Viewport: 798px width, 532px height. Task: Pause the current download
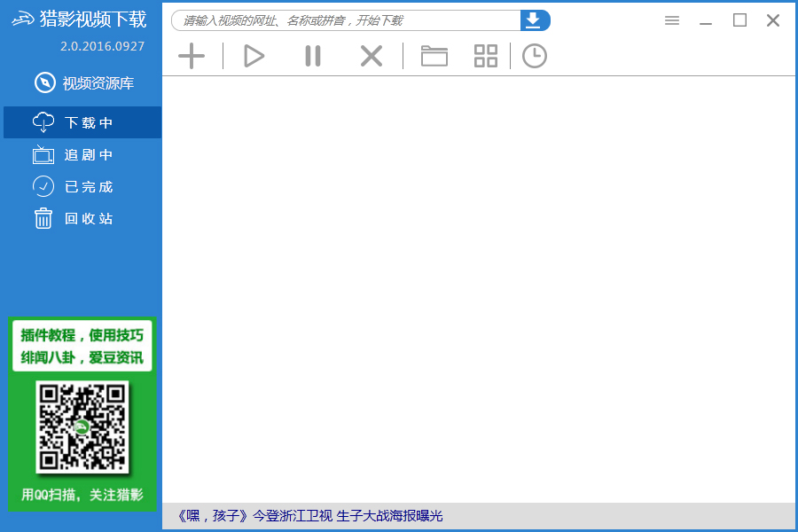[312, 55]
